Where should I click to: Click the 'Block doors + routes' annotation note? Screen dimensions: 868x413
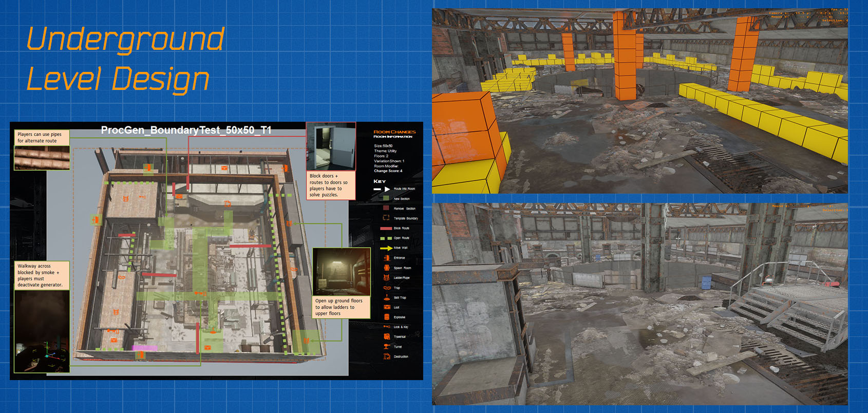pyautogui.click(x=331, y=185)
